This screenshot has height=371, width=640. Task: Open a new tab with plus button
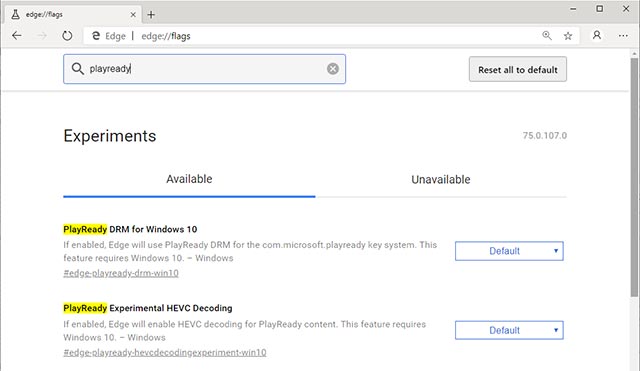click(151, 15)
